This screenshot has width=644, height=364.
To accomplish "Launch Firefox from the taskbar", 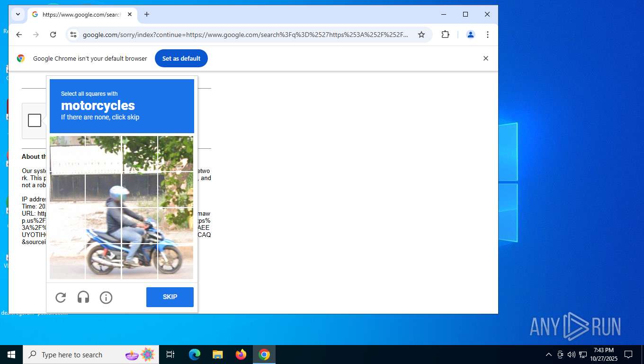I will (x=241, y=355).
